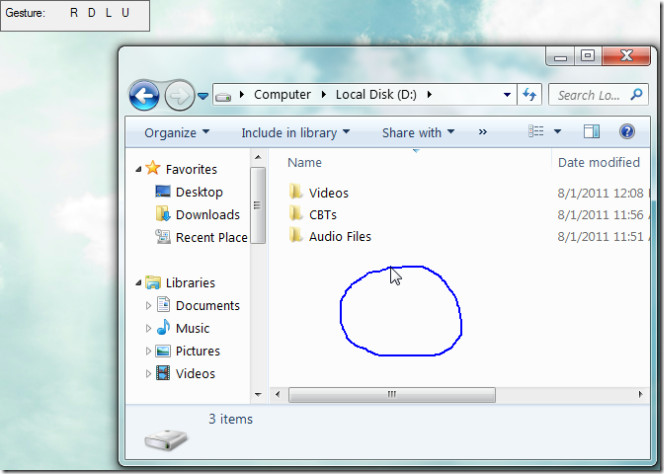Maximize the Explorer window

588,56
